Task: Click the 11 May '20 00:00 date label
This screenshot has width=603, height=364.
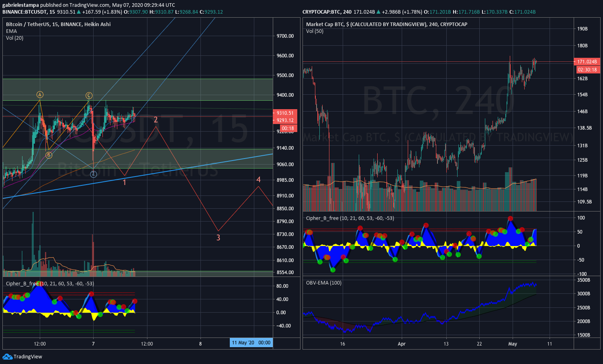Action: pyautogui.click(x=251, y=342)
